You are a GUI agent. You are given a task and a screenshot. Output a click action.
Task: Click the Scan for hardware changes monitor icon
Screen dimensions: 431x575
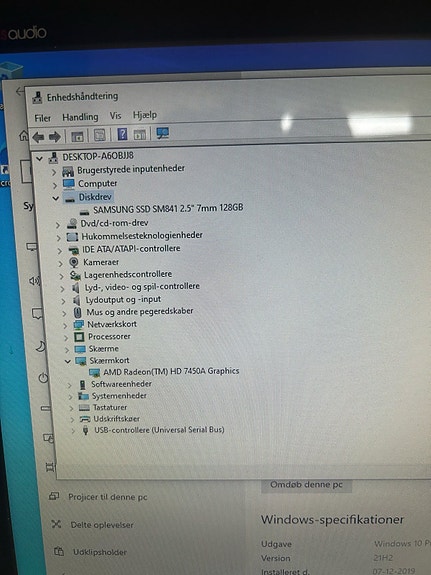(x=162, y=133)
